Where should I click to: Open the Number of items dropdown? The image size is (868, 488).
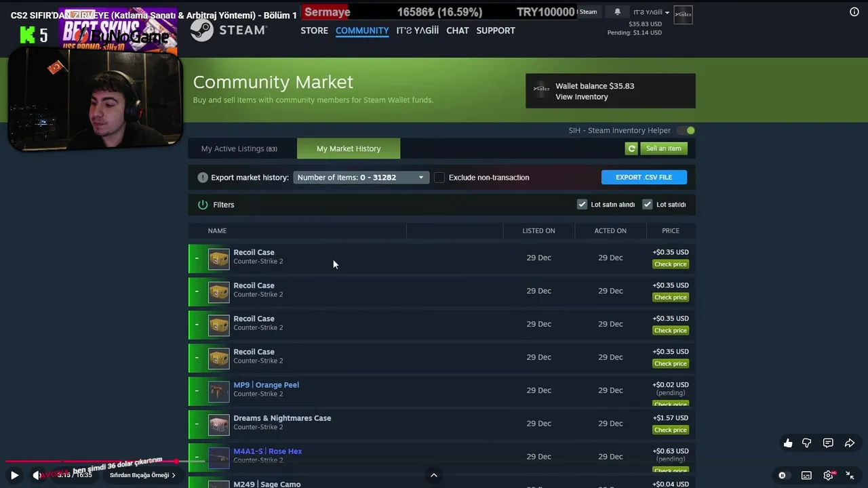pos(361,178)
